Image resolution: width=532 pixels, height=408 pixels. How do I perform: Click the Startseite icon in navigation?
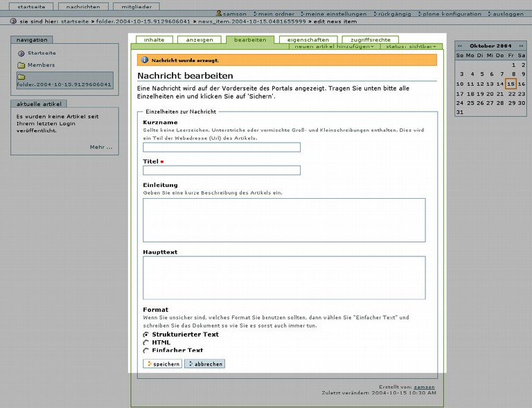(21, 53)
